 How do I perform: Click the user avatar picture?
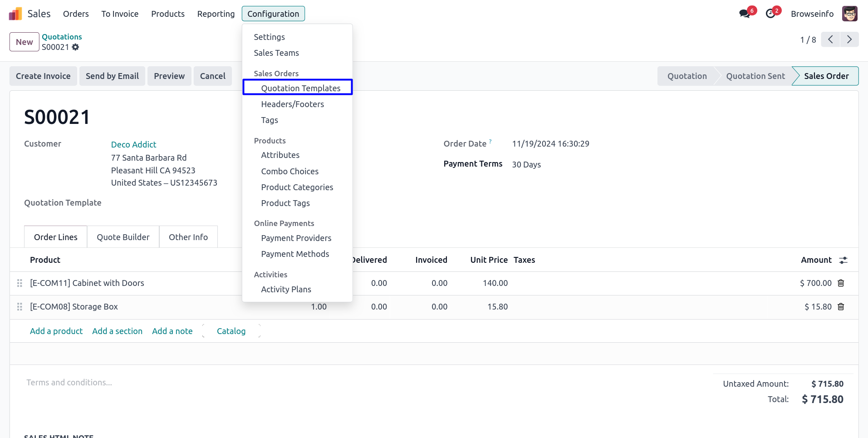point(849,14)
